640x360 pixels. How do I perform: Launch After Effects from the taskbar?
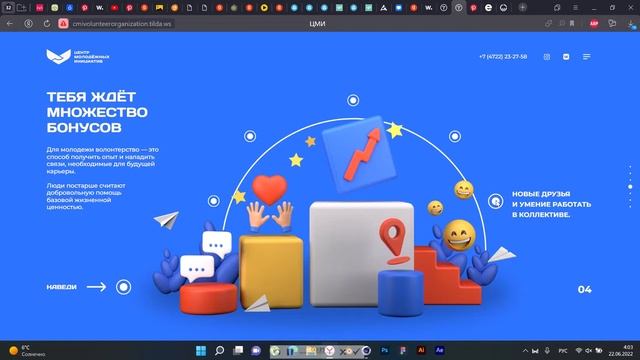click(x=440, y=350)
